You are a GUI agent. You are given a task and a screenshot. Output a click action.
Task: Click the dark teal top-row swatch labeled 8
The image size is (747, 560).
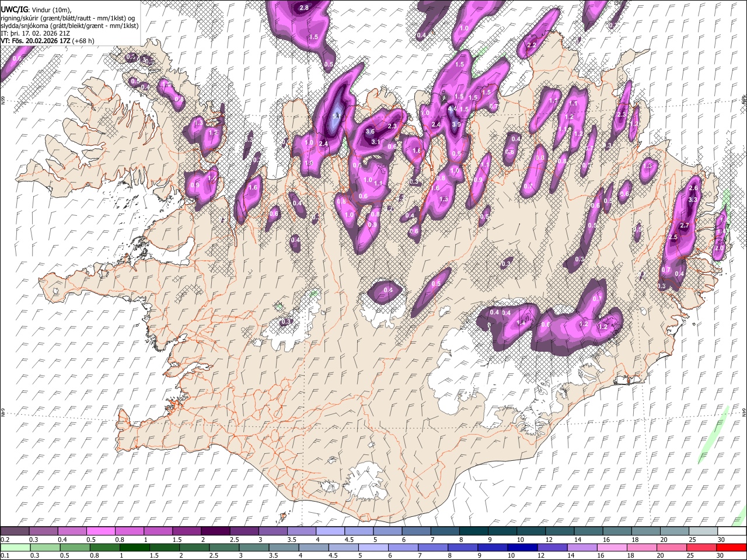click(473, 531)
